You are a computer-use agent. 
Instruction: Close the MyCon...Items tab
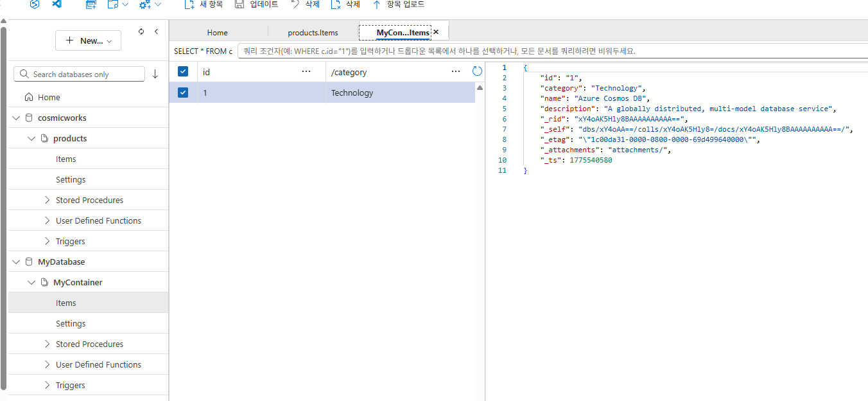click(x=436, y=31)
